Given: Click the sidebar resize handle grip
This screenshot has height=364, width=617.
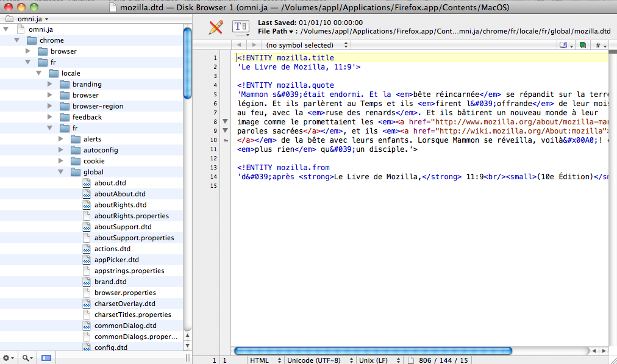Looking at the screenshot, I should click(188, 358).
